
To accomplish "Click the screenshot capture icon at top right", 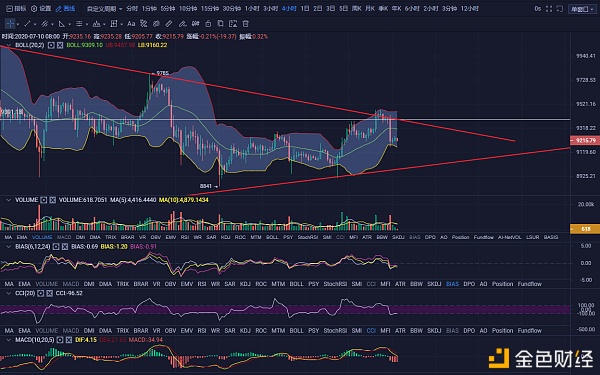I will point(559,8).
